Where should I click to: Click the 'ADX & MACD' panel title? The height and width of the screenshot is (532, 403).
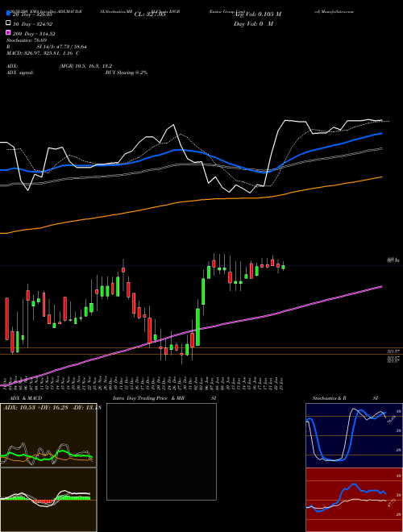pos(26,398)
